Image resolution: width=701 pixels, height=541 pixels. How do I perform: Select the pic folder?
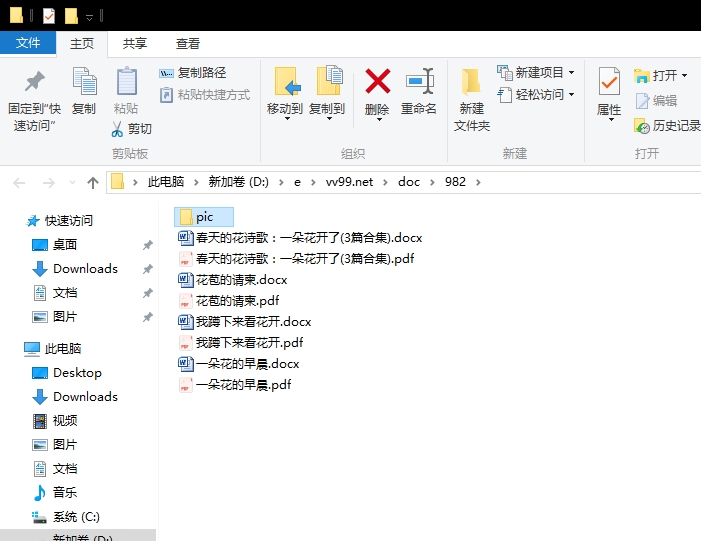click(203, 217)
